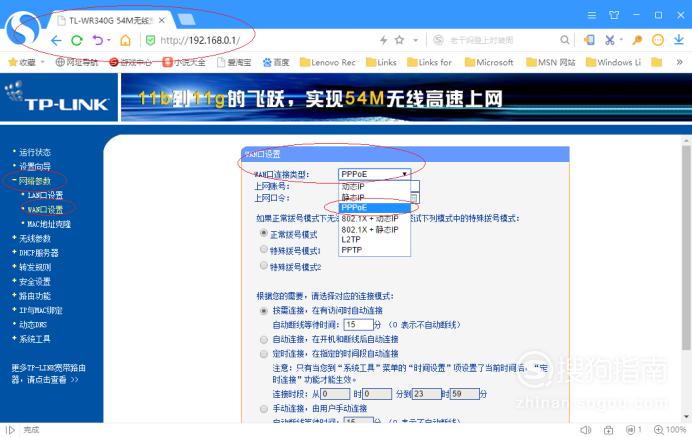Open the skin (shirt) icon in title bar
692x437 pixels.
click(614, 15)
